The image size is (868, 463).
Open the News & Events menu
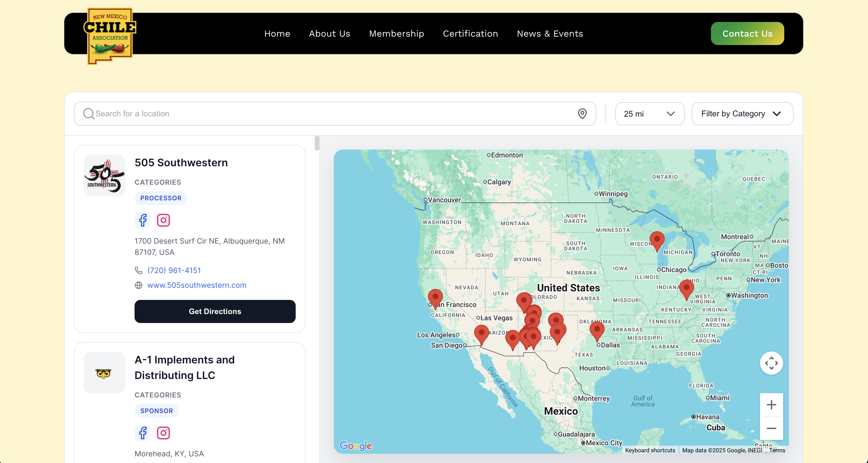(x=550, y=34)
